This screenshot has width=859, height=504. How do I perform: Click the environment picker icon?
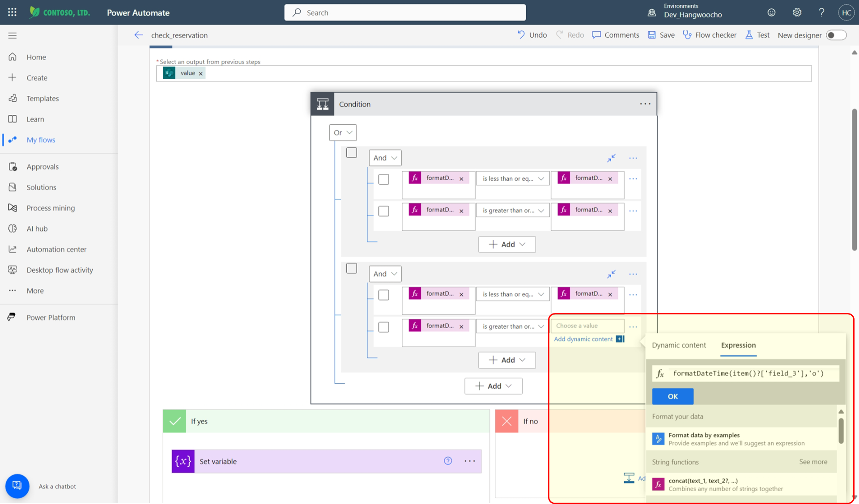(652, 13)
